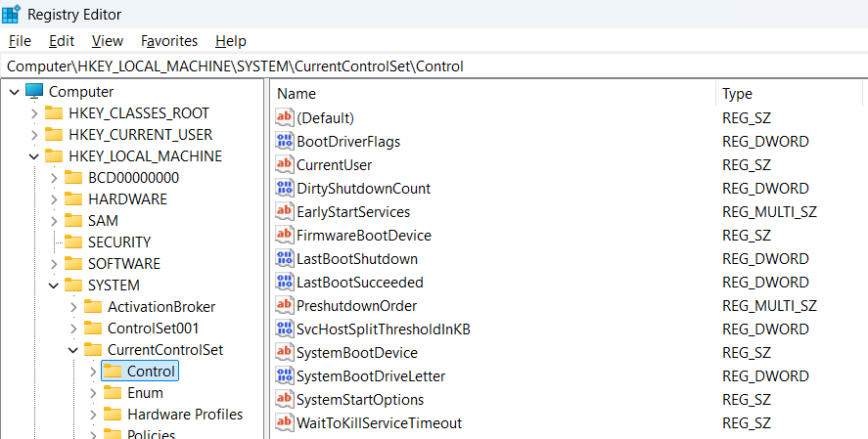Click the CurrentUser string value icon
Screen dimensions: 868x439
pos(285,165)
